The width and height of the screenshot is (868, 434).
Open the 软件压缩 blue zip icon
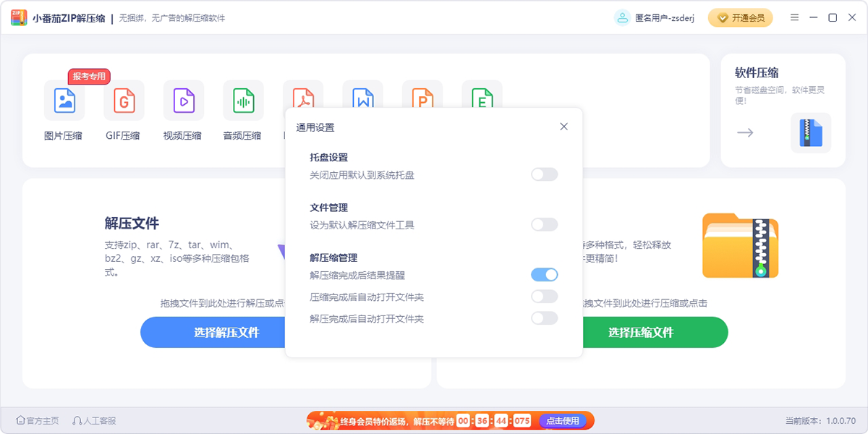(811, 133)
